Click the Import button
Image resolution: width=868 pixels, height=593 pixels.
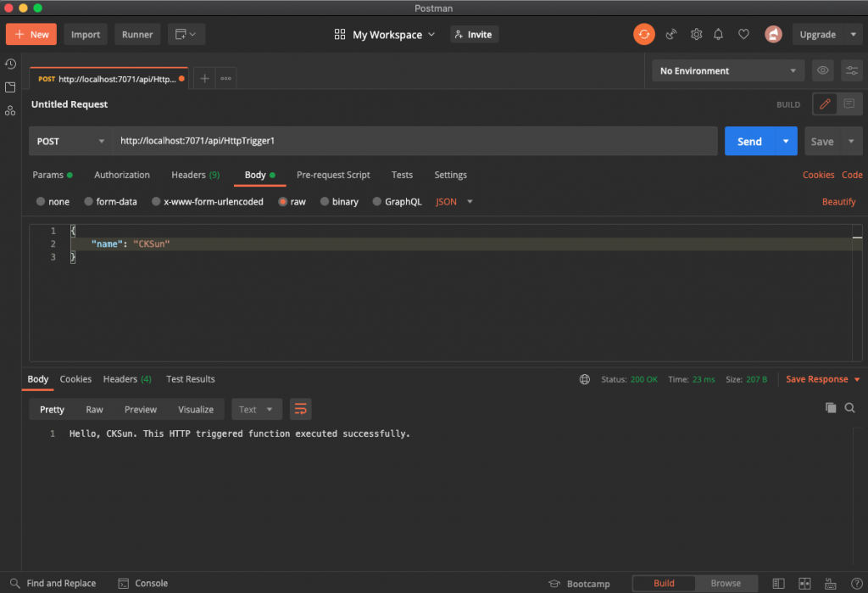86,35
